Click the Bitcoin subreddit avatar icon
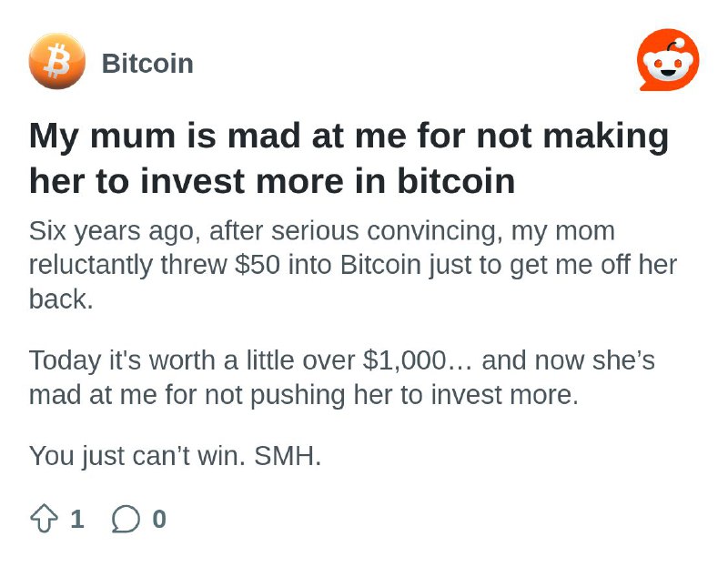The image size is (728, 567). (x=57, y=61)
